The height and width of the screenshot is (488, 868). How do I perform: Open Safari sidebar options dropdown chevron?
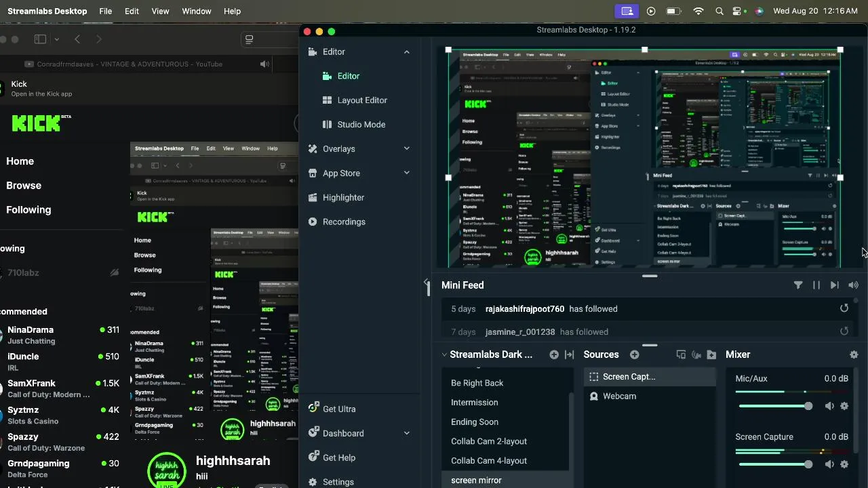pos(56,39)
